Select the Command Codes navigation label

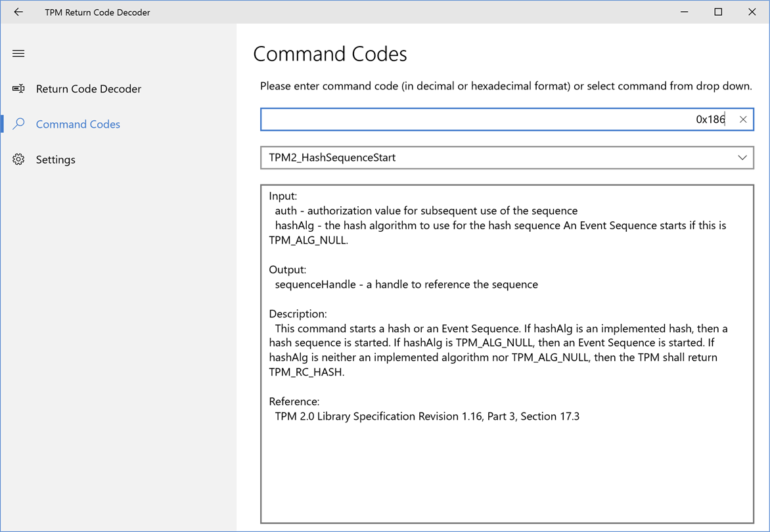(78, 124)
